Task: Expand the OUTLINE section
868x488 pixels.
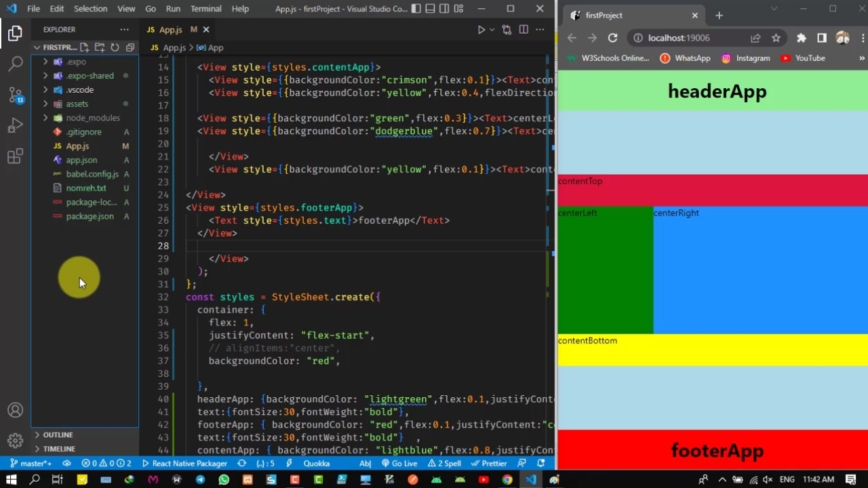Action: click(x=58, y=434)
